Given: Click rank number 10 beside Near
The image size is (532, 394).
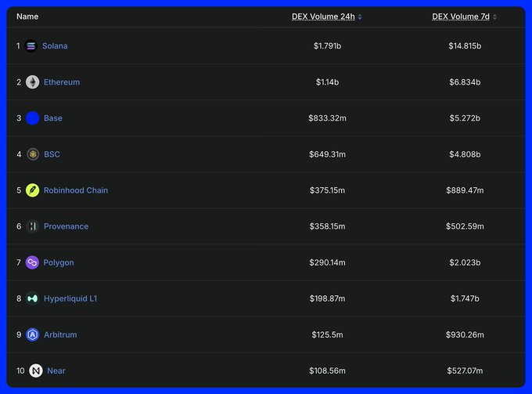Looking at the screenshot, I should tap(20, 371).
